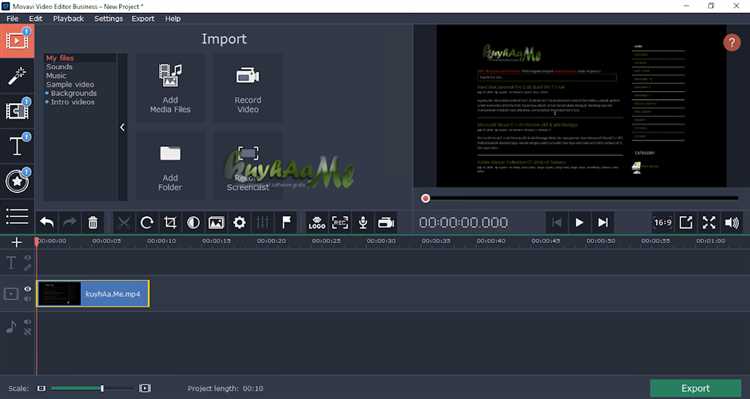750x399 pixels.
Task: Open the audio equalizer tool
Action: click(263, 222)
